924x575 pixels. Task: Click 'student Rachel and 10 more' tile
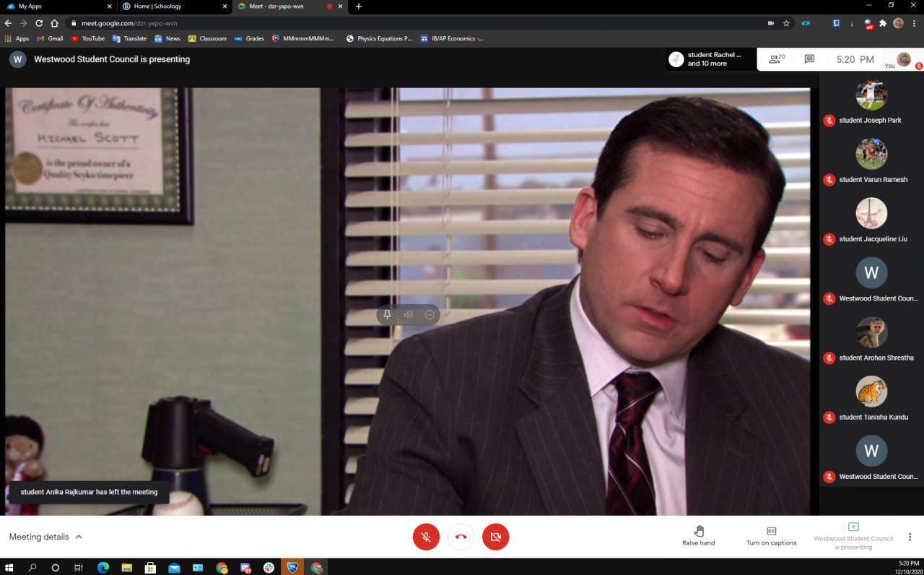pyautogui.click(x=710, y=59)
